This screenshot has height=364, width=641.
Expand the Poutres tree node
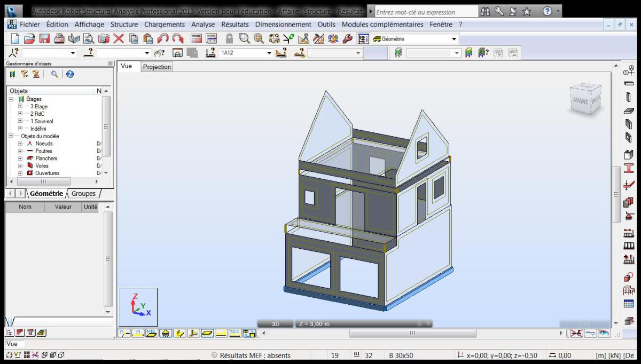tap(20, 151)
